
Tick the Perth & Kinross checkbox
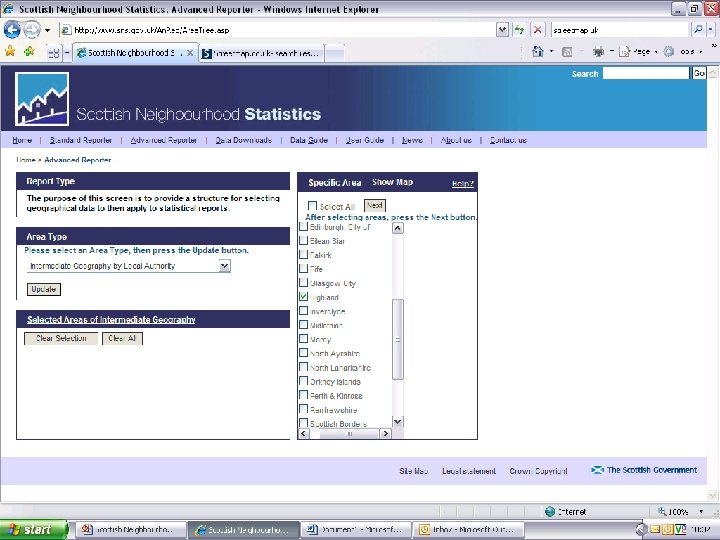tap(304, 395)
